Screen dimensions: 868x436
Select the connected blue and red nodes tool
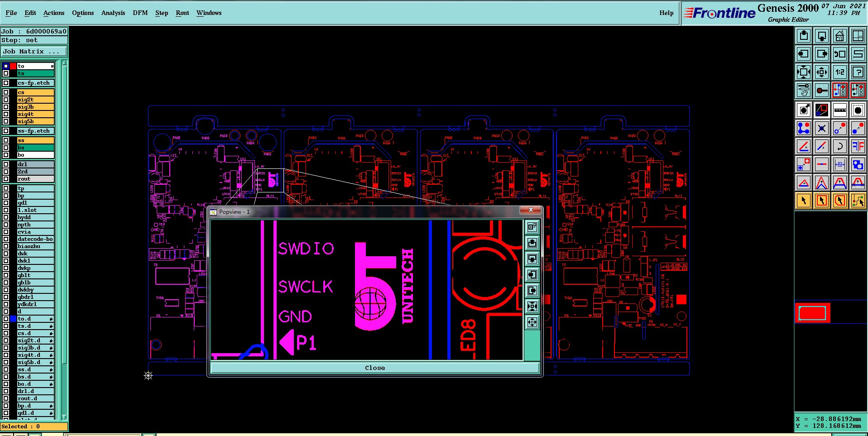point(804,128)
